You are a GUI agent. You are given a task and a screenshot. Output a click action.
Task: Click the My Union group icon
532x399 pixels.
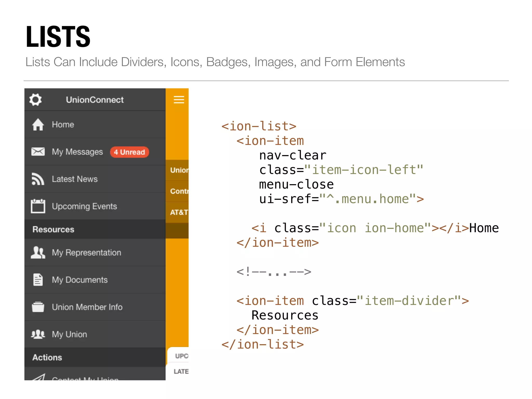click(38, 334)
